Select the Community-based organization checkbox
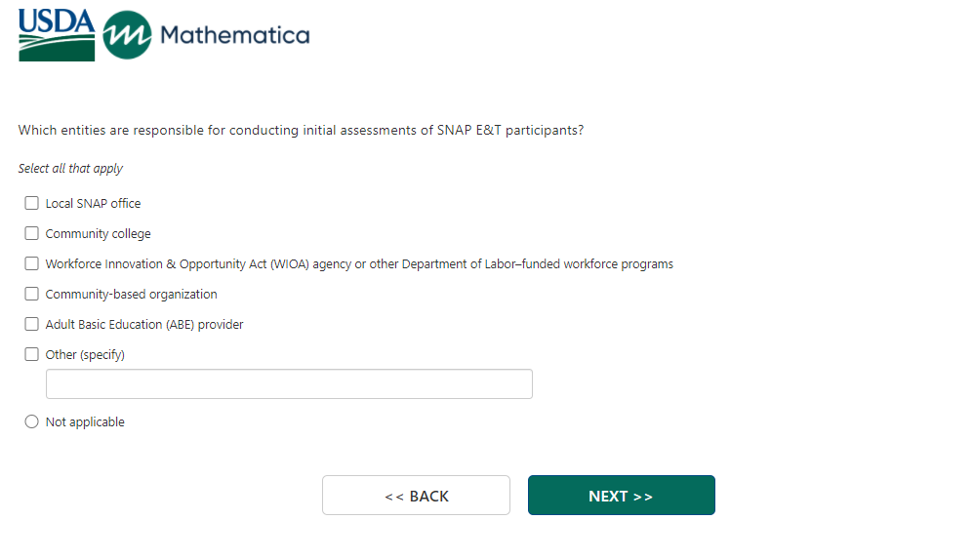 (x=32, y=294)
